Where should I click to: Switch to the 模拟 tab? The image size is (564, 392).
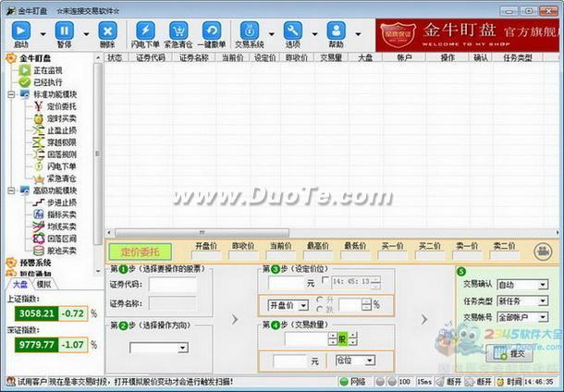point(43,284)
